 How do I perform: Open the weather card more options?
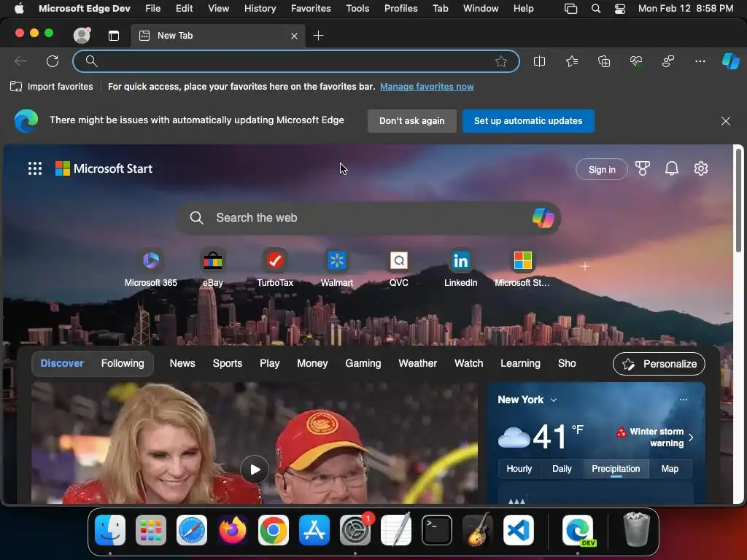(683, 400)
